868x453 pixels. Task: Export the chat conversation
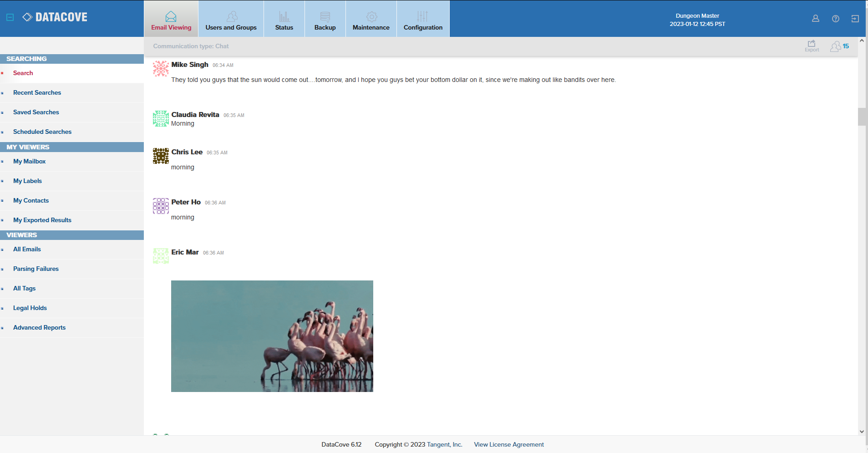tap(811, 46)
